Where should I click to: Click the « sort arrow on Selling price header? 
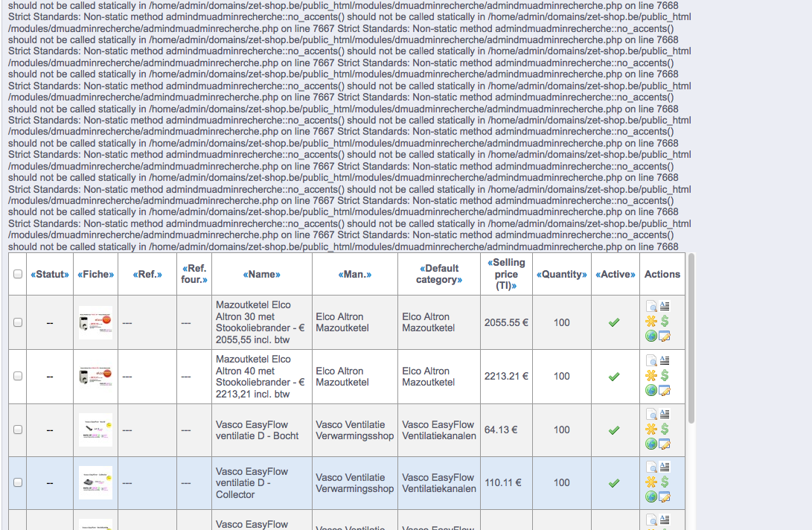pos(490,263)
